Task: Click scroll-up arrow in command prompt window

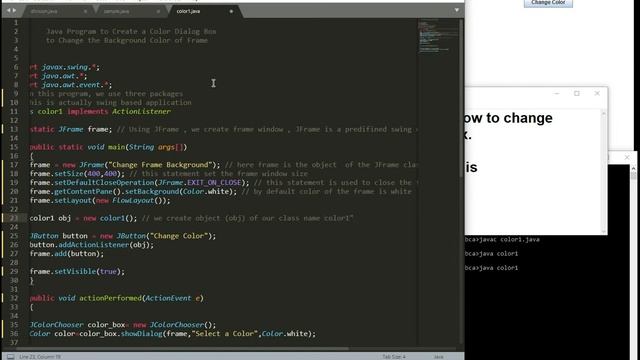Action: pos(633,168)
